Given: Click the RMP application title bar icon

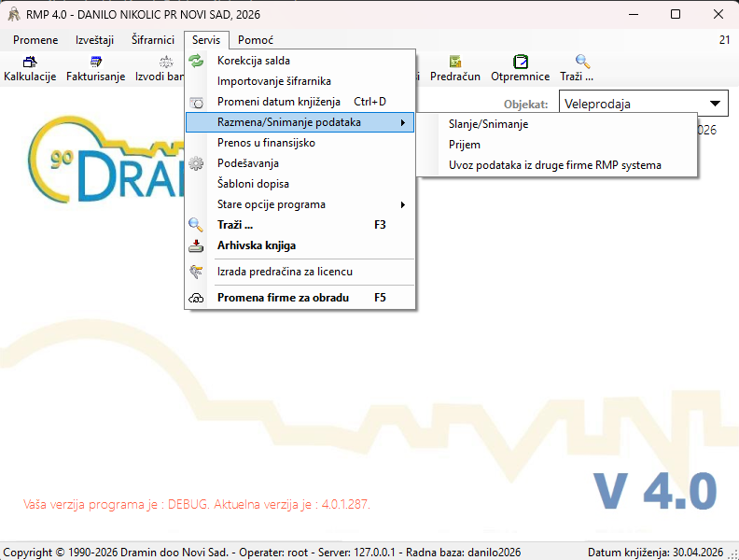Looking at the screenshot, I should (14, 15).
